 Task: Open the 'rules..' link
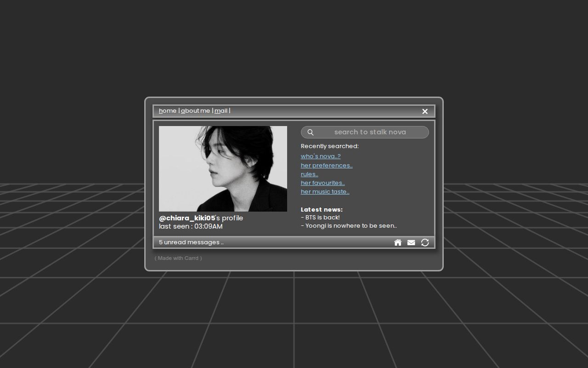coord(310,174)
